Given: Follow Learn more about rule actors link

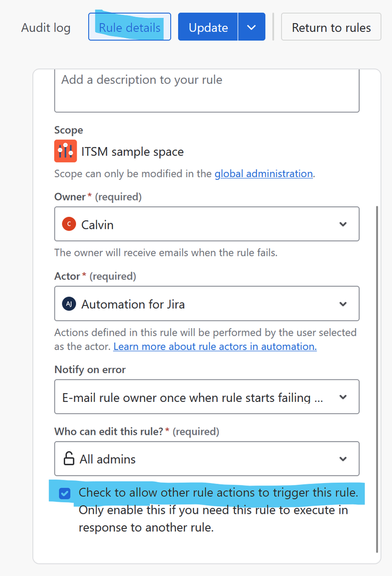Looking at the screenshot, I should click(x=215, y=347).
